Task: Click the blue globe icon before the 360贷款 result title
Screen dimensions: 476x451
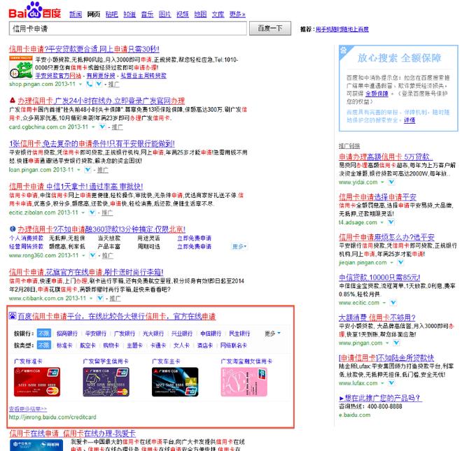Action: (13, 229)
